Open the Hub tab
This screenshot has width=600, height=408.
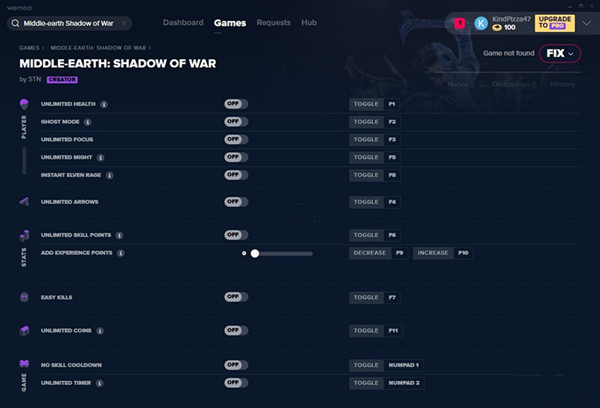(309, 23)
